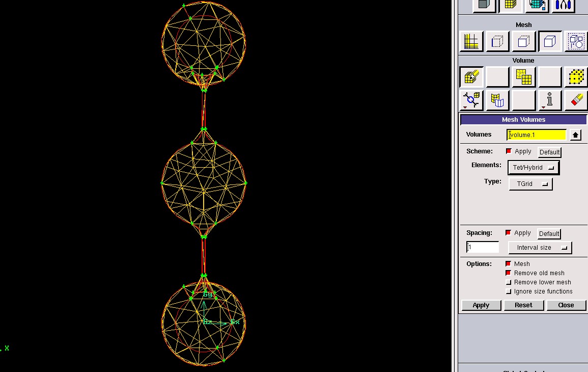Click the Modify Meshed Volume icon
The width and height of the screenshot is (588, 372).
tap(497, 100)
